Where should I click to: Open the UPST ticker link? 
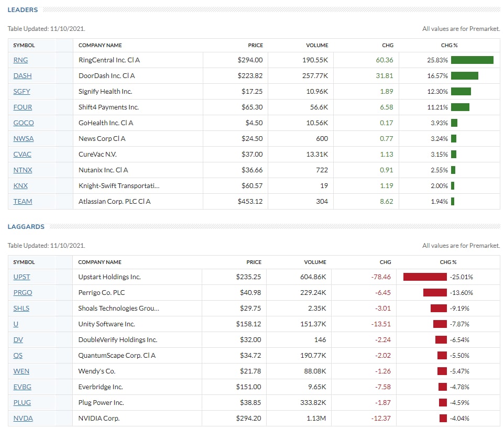[x=21, y=277]
